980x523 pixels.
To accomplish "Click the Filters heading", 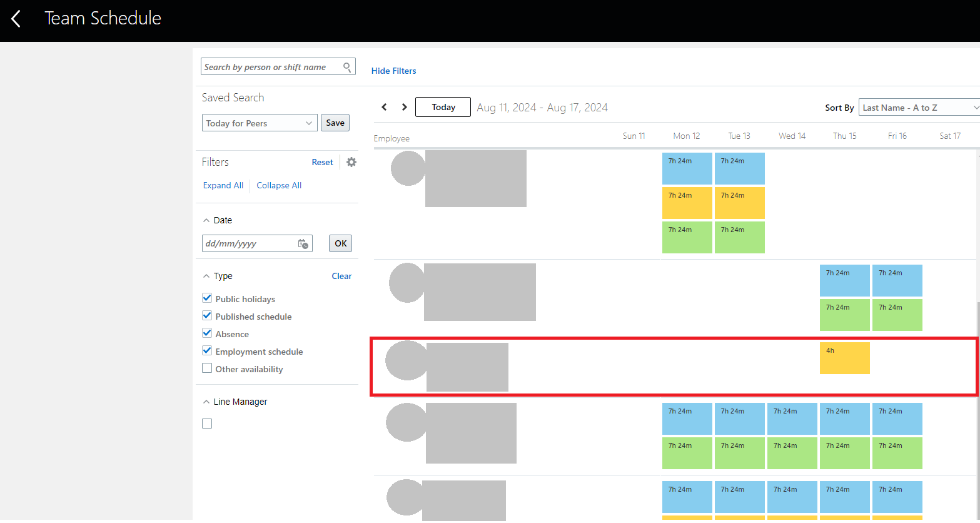I will point(215,162).
